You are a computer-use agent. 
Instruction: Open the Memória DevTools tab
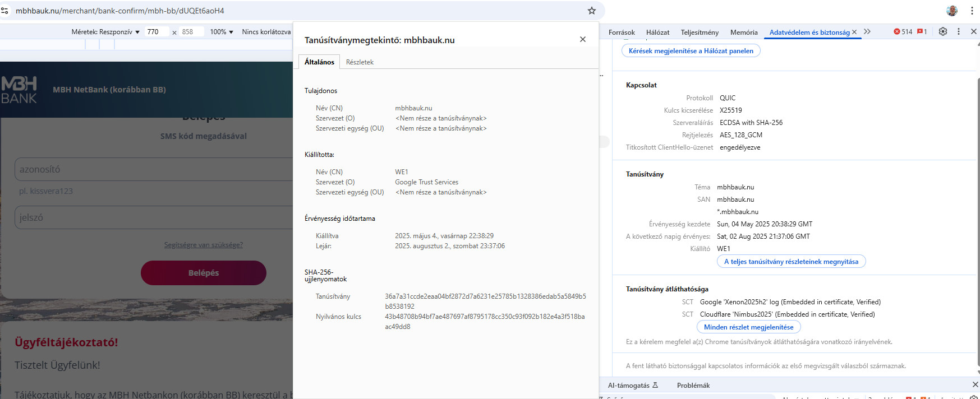click(744, 33)
